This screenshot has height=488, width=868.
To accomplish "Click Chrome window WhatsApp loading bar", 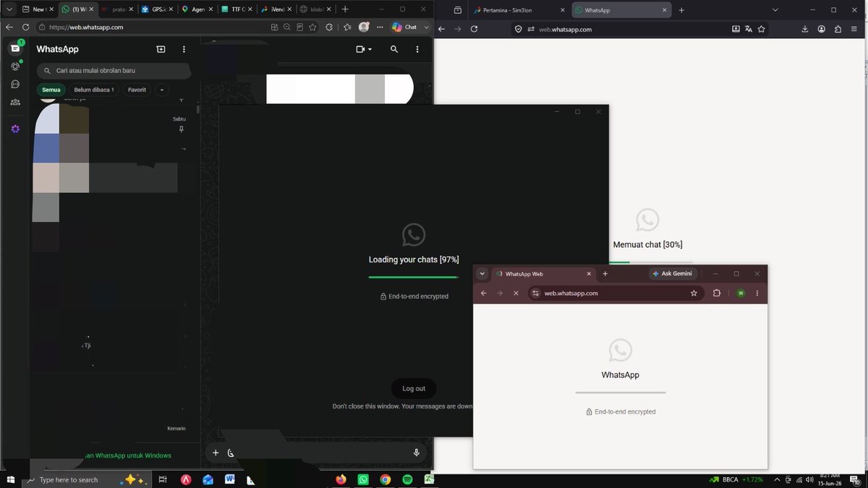I will click(x=621, y=393).
